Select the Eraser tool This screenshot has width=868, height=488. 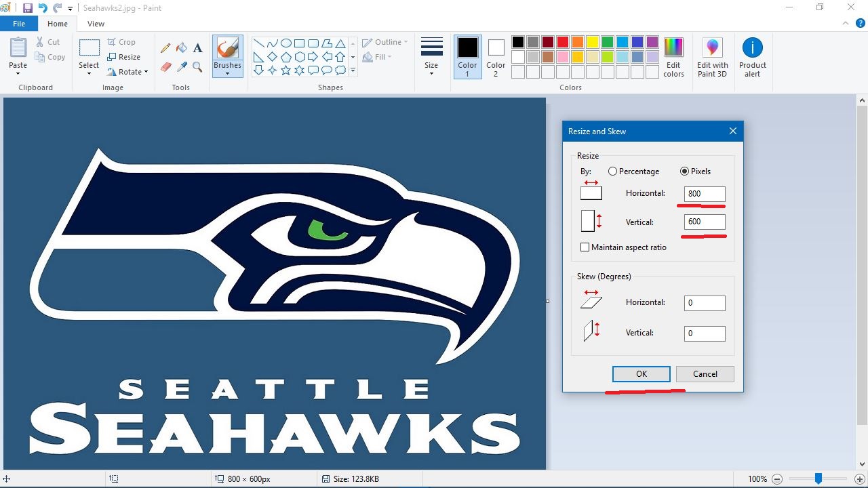[x=165, y=66]
